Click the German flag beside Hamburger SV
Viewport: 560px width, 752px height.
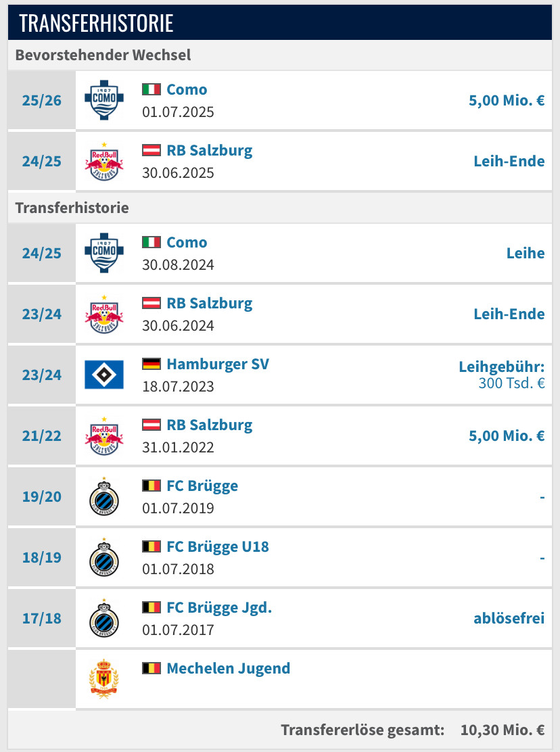pyautogui.click(x=151, y=364)
